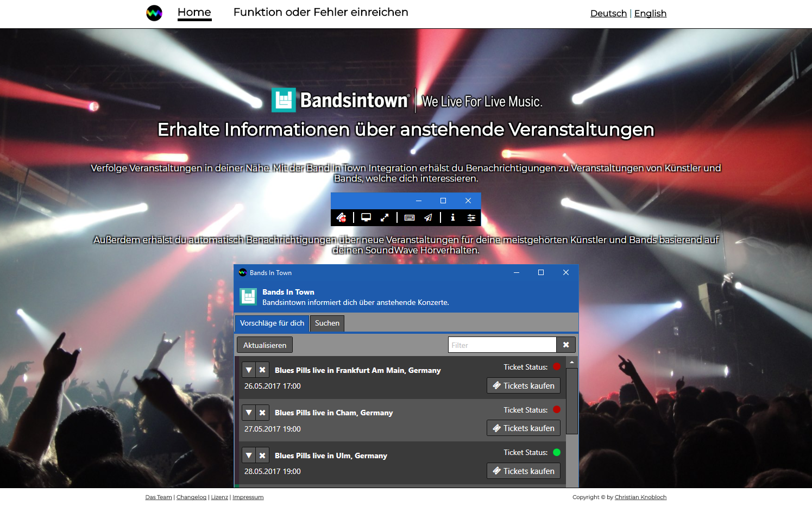
Task: Click the date text 27.05.2017 19:00
Action: (273, 429)
